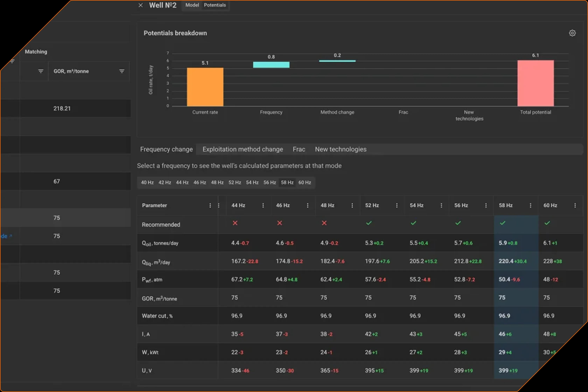This screenshot has height=392, width=588.
Task: Click the orange Current rate bar
Action: [205, 87]
